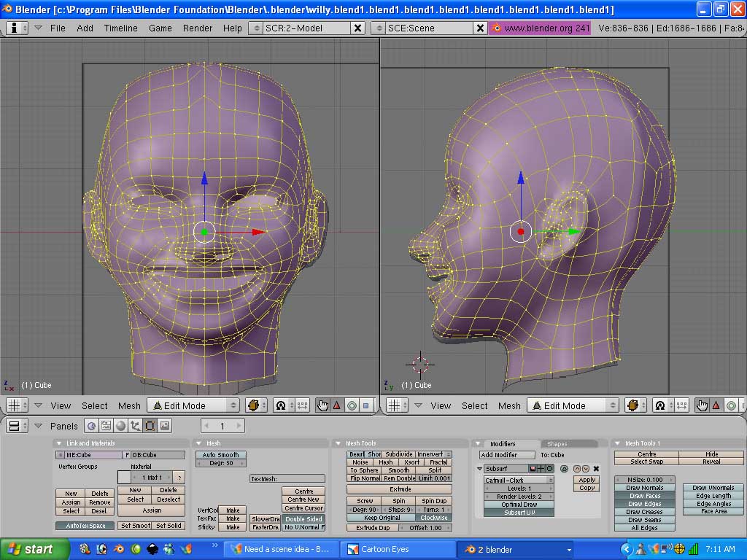The width and height of the screenshot is (747, 560).
Task: Toggle left viewport move object centers icon
Action: tap(302, 405)
